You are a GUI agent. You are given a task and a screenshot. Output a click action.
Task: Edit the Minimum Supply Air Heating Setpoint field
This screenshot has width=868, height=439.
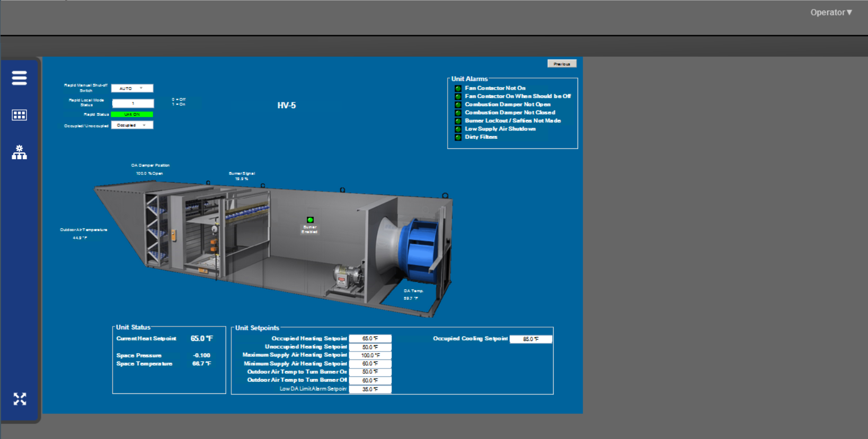point(370,364)
